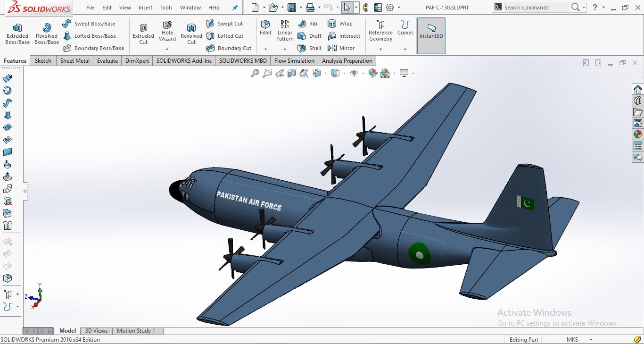This screenshot has width=644, height=344.
Task: Click the Print icon
Action: 310,8
